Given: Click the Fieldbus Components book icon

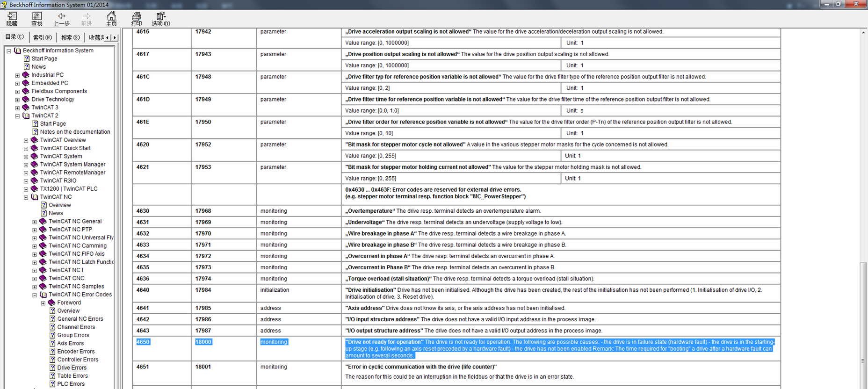Looking at the screenshot, I should click(x=26, y=91).
